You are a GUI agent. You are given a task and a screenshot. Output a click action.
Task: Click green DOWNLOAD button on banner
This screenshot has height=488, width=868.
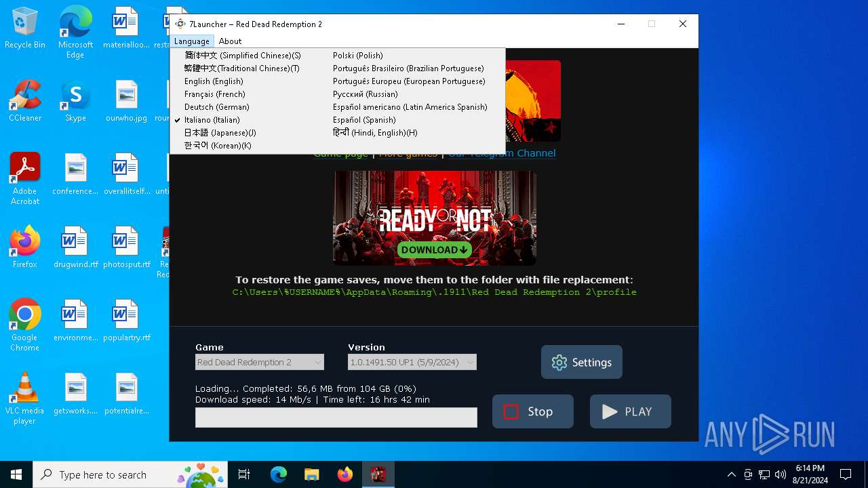tap(435, 250)
